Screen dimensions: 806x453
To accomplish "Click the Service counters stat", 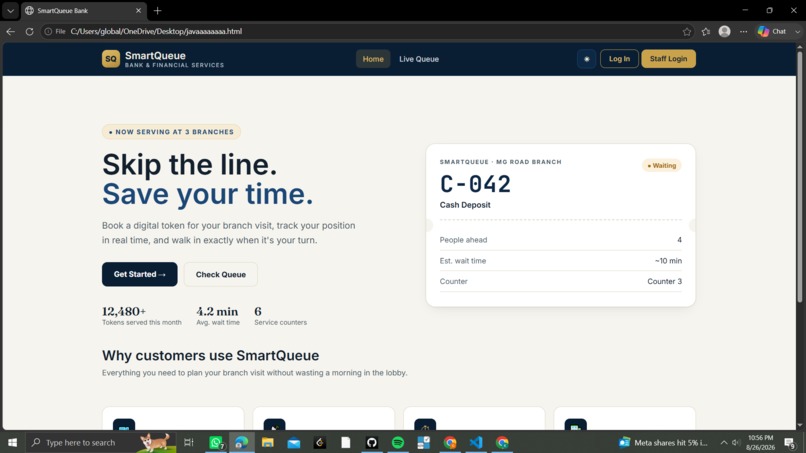I will (x=280, y=316).
